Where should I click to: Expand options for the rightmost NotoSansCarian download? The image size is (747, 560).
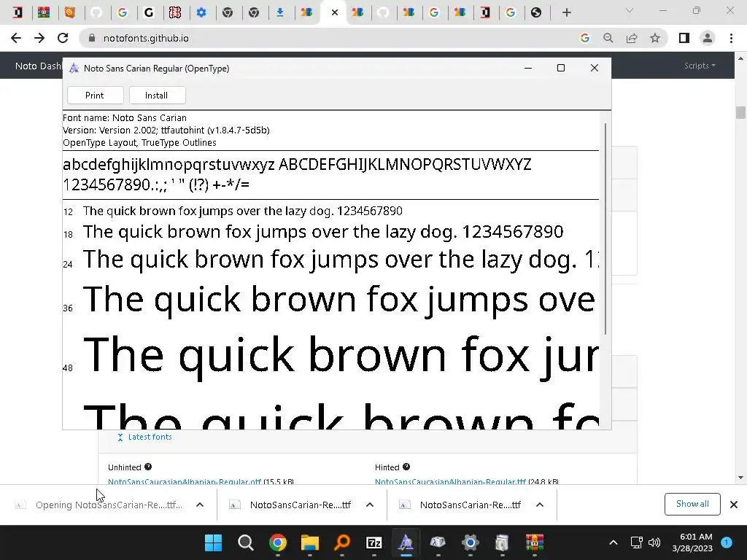(539, 505)
